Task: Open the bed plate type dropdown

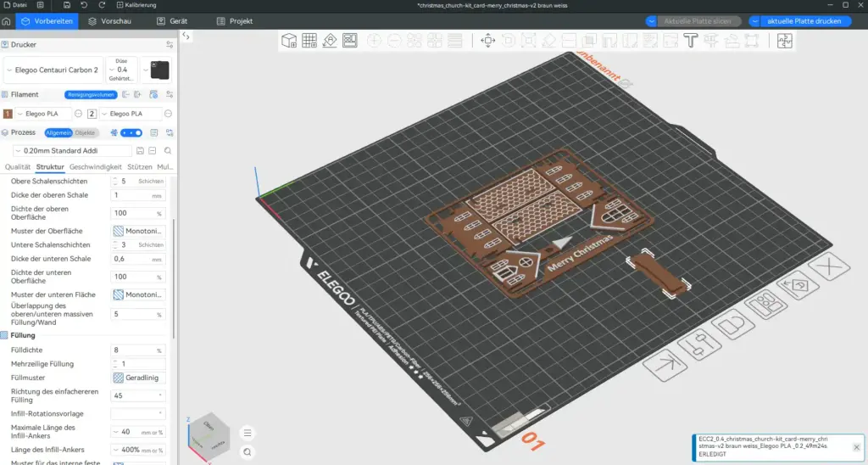Action: [x=156, y=70]
